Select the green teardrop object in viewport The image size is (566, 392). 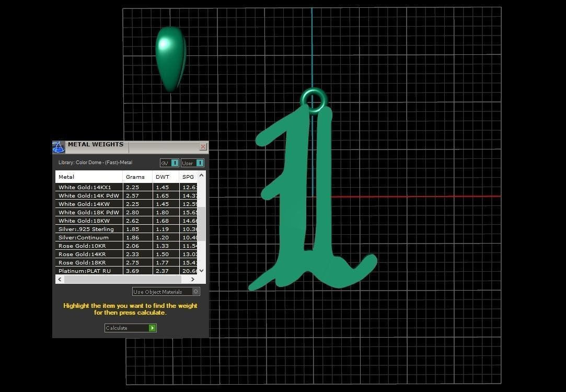[171, 59]
